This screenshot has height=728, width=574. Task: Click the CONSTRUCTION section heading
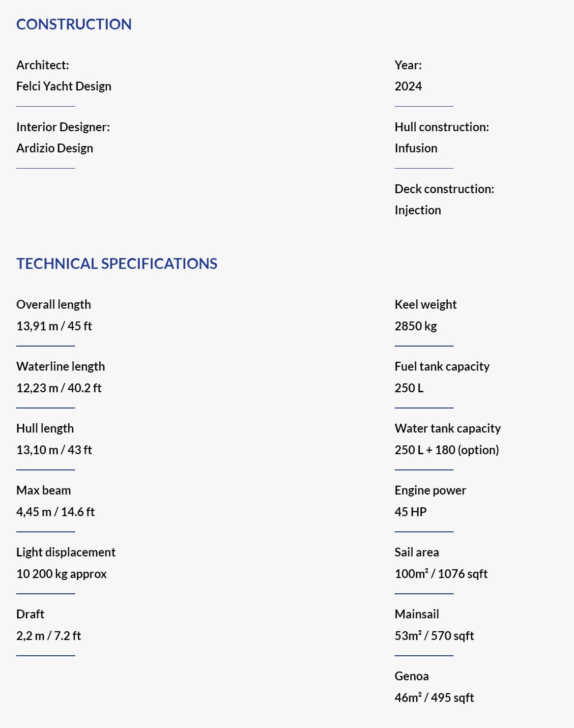[74, 24]
